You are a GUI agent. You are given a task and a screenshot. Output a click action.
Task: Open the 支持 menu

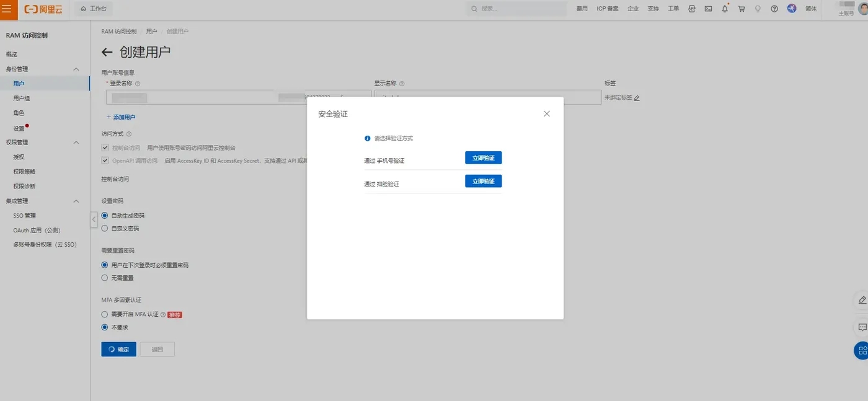(653, 9)
